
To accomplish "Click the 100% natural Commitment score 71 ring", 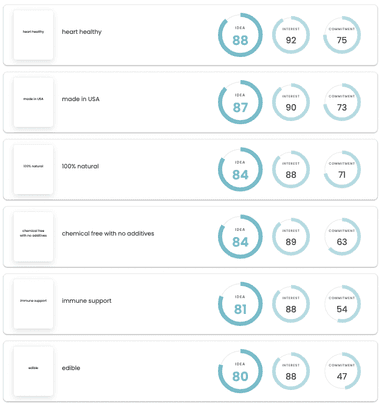I will click(x=342, y=169).
